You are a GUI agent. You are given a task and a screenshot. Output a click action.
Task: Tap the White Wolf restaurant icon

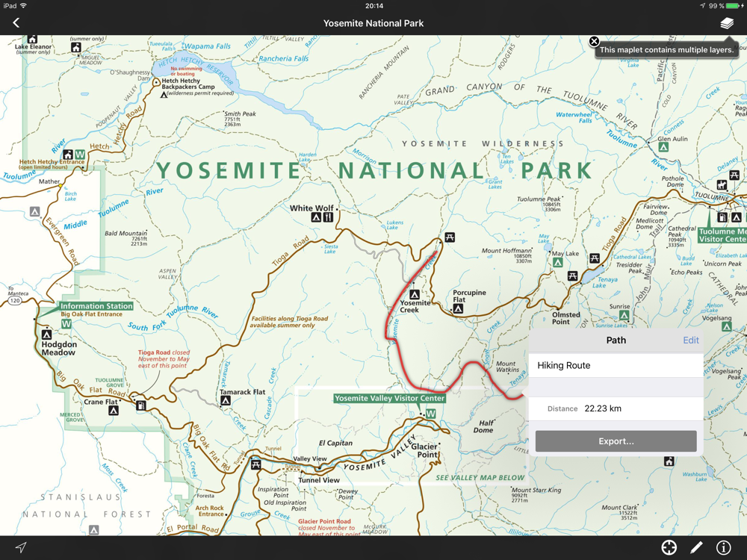coord(328,217)
